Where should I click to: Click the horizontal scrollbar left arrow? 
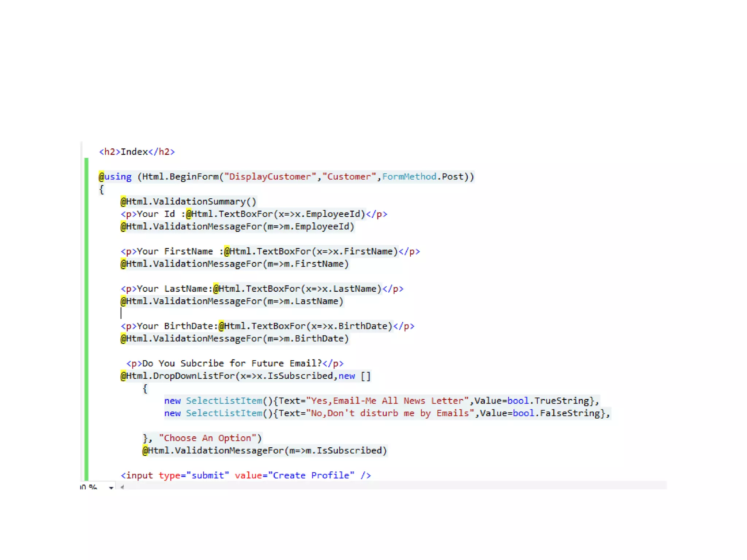122,487
